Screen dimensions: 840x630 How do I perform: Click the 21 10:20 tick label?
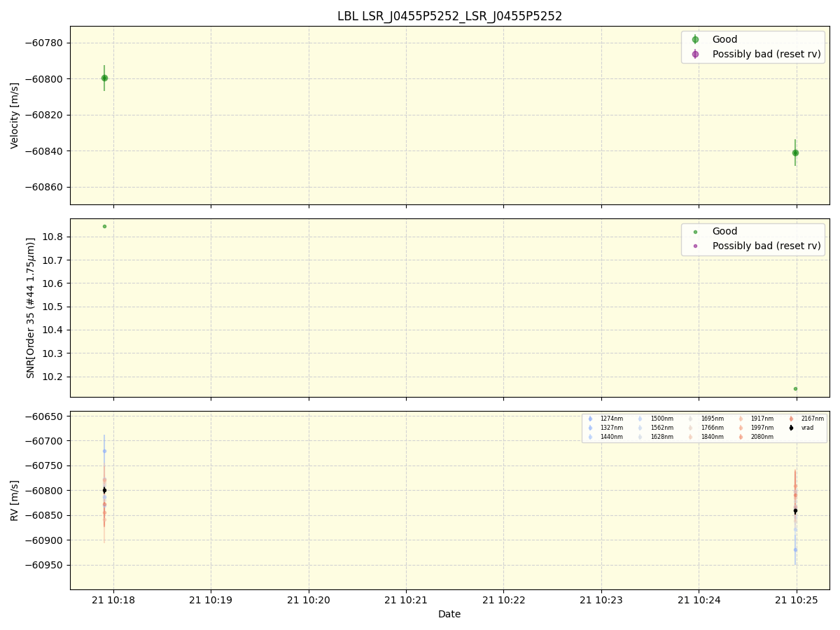(309, 601)
